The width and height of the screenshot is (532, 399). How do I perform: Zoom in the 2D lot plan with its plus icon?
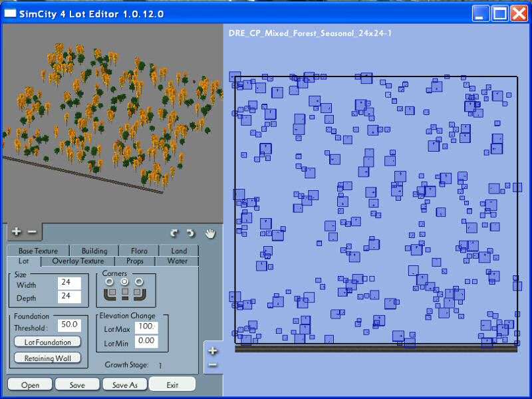213,351
